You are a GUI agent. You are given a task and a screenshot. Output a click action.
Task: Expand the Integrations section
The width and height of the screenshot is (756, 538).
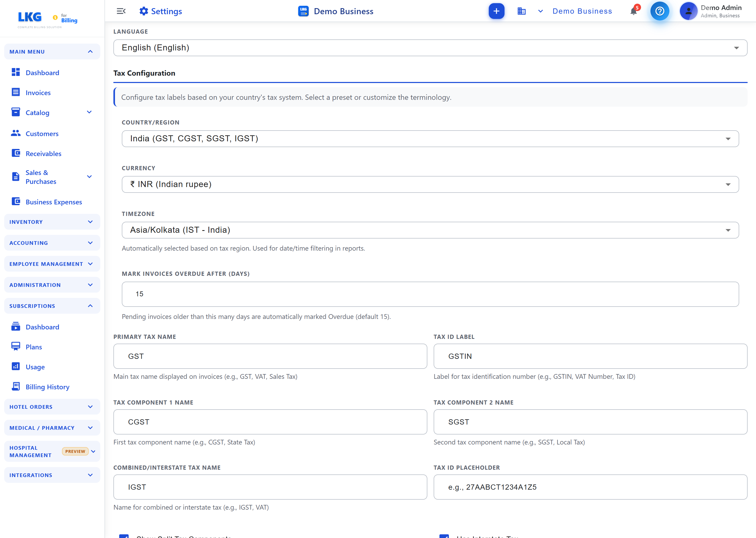click(52, 475)
